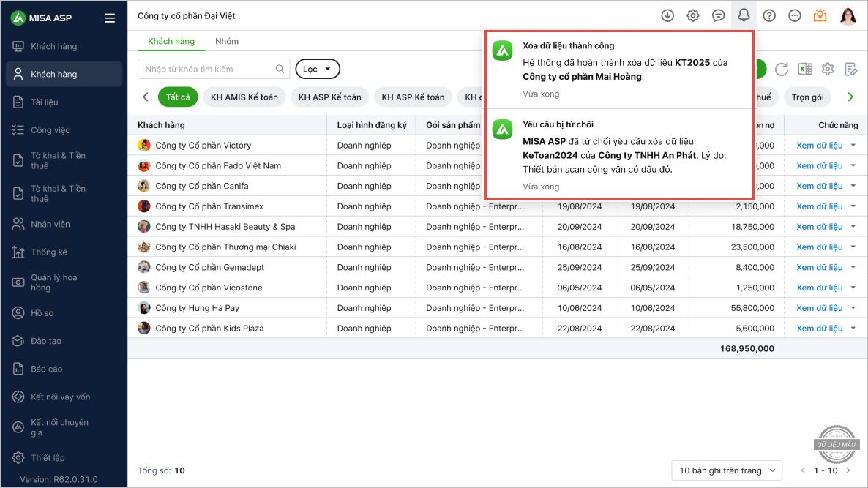This screenshot has height=488, width=868.
Task: Open Báo cáo in the sidebar
Action: coord(47,369)
